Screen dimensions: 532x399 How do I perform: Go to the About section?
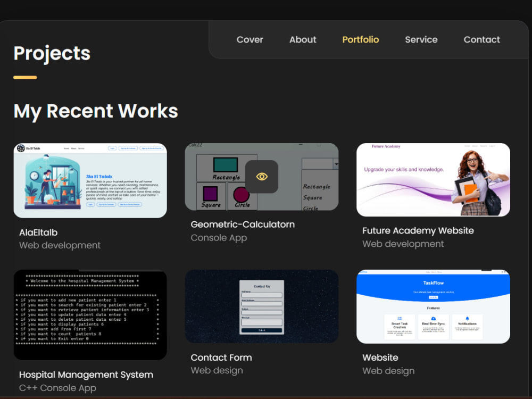point(303,40)
